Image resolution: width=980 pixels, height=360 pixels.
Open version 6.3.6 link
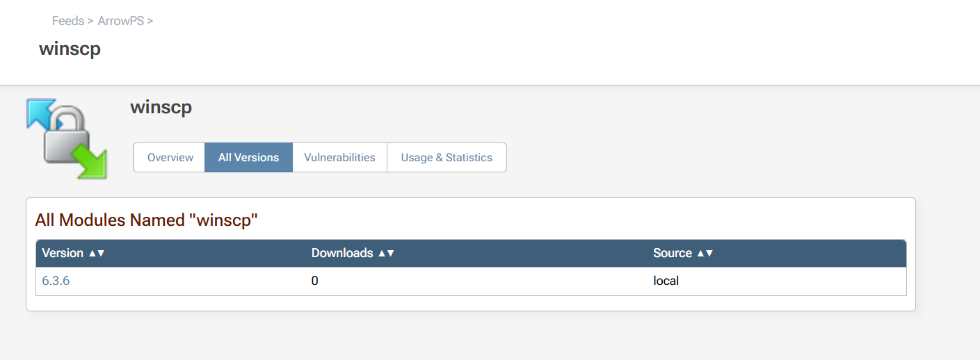tap(56, 281)
